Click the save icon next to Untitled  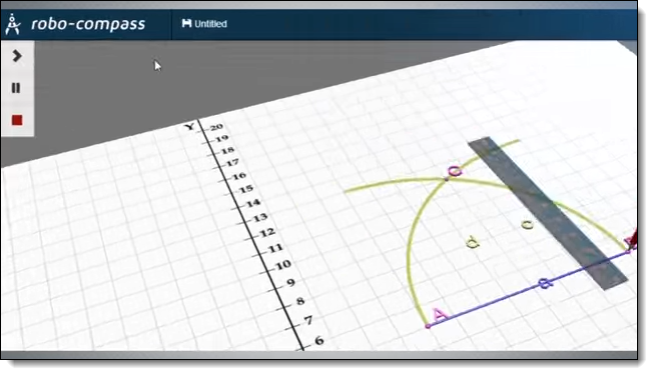tap(187, 23)
